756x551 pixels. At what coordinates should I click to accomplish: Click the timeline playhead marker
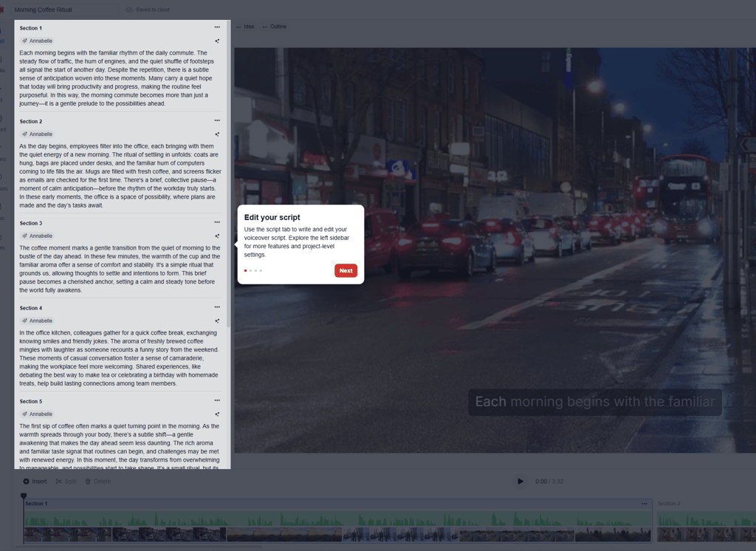24,496
